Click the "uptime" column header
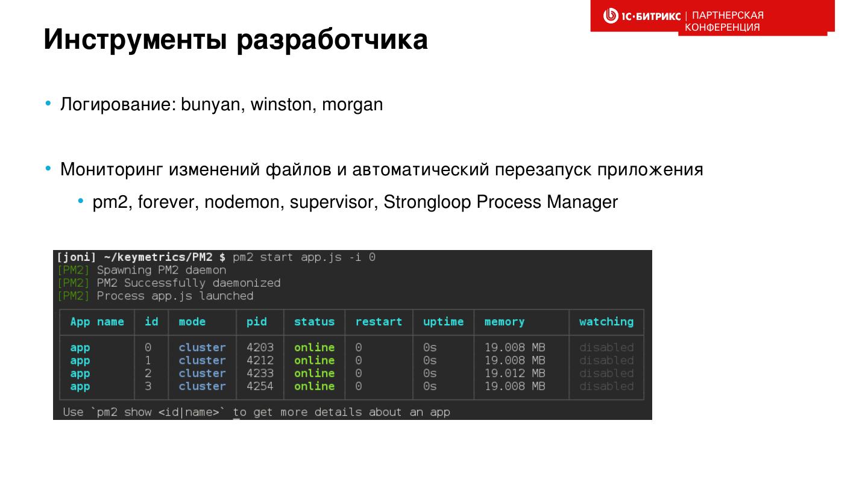The width and height of the screenshot is (868, 488). point(444,322)
